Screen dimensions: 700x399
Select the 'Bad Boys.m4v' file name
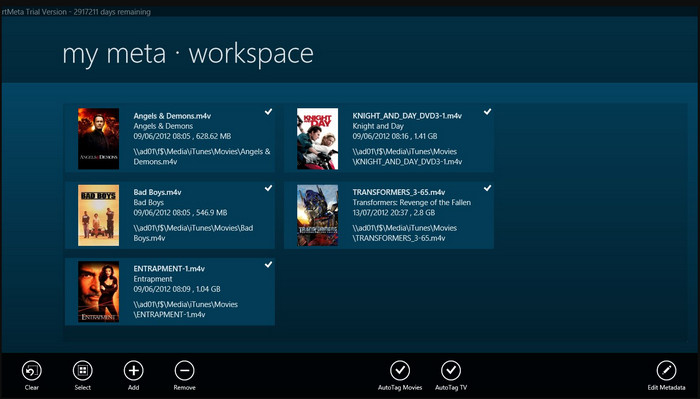pos(157,192)
